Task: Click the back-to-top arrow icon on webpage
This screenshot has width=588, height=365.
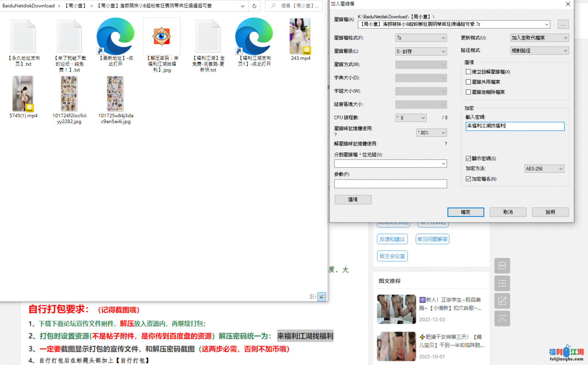Action: (x=502, y=318)
